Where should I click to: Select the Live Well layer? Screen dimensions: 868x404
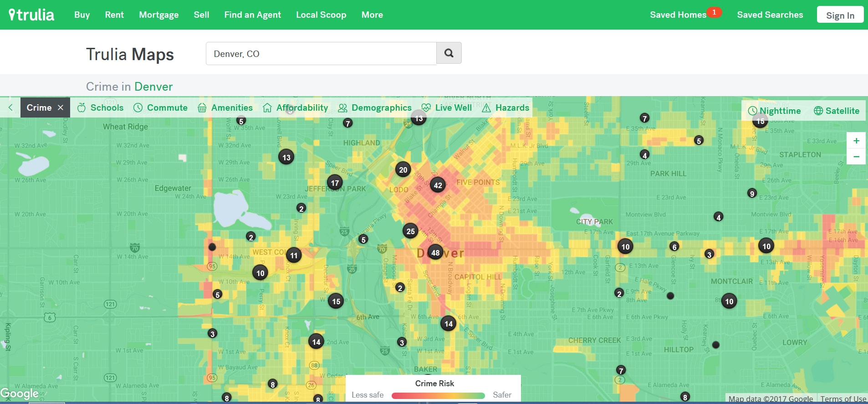click(x=446, y=107)
